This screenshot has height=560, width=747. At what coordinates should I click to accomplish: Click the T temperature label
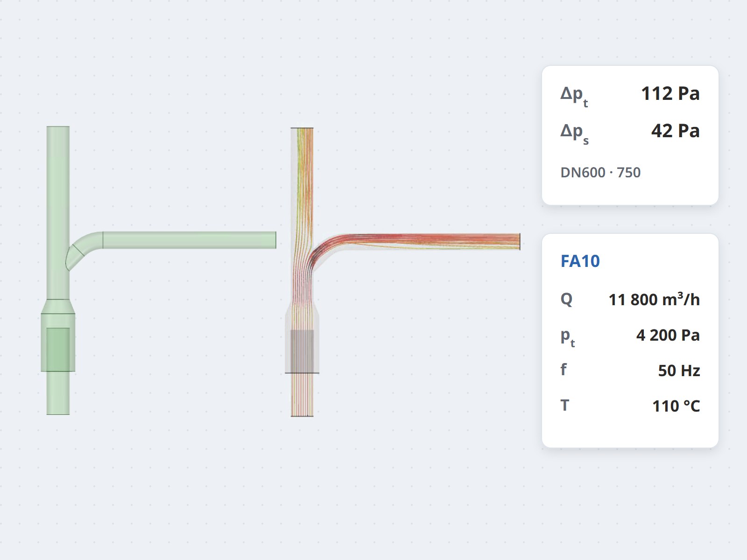[565, 405]
